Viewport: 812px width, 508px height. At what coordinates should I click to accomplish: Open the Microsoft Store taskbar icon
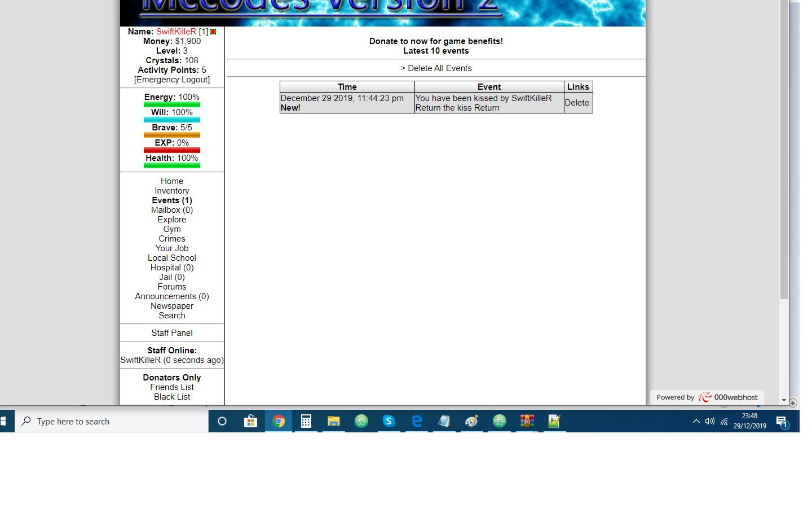250,421
